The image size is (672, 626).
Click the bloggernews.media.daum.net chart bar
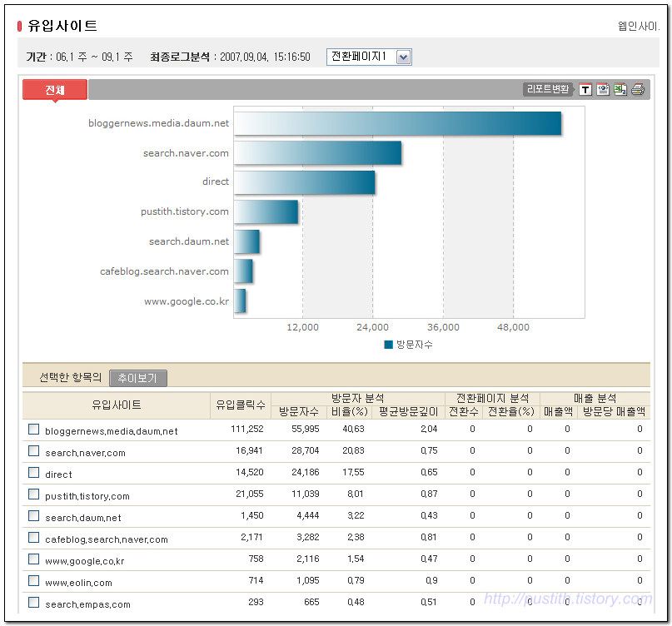(398, 123)
